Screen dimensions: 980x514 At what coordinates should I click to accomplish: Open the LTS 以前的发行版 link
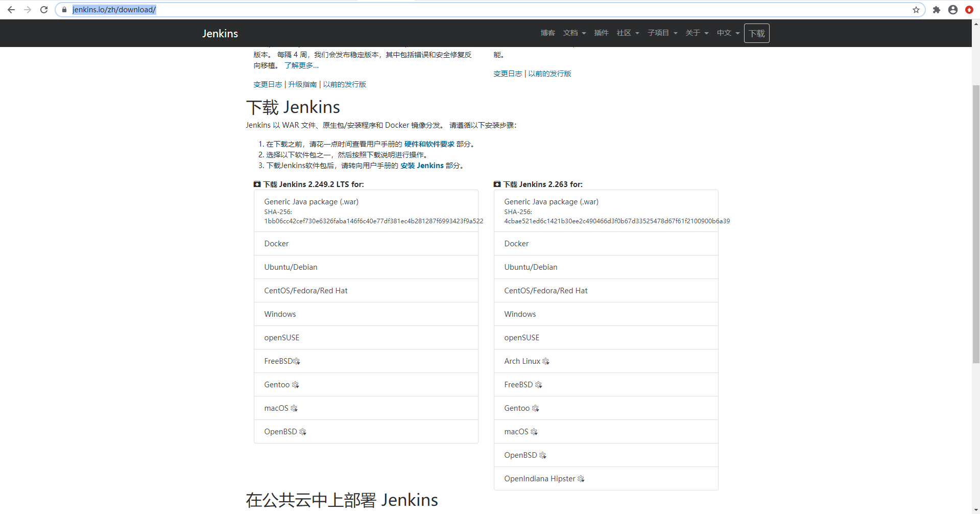tap(344, 84)
